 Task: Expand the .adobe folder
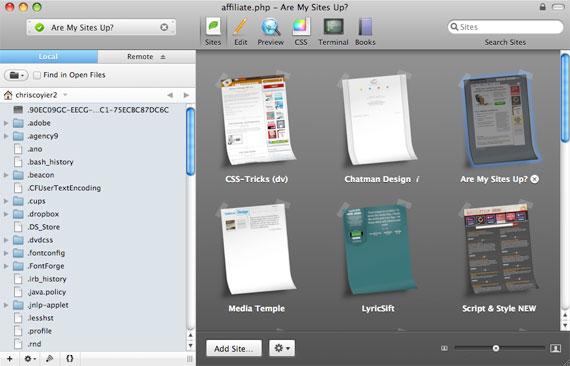click(6, 123)
